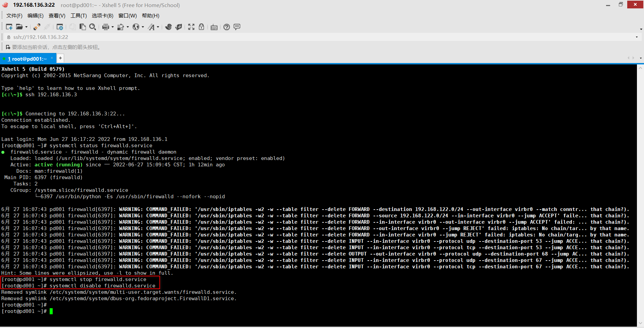Launch Xagent with the green box icon
This screenshot has width=644, height=328.
(x=179, y=27)
